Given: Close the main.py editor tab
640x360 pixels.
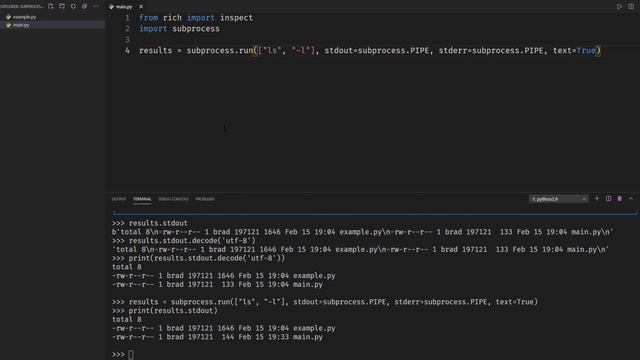Looking at the screenshot, I should coord(141,7).
